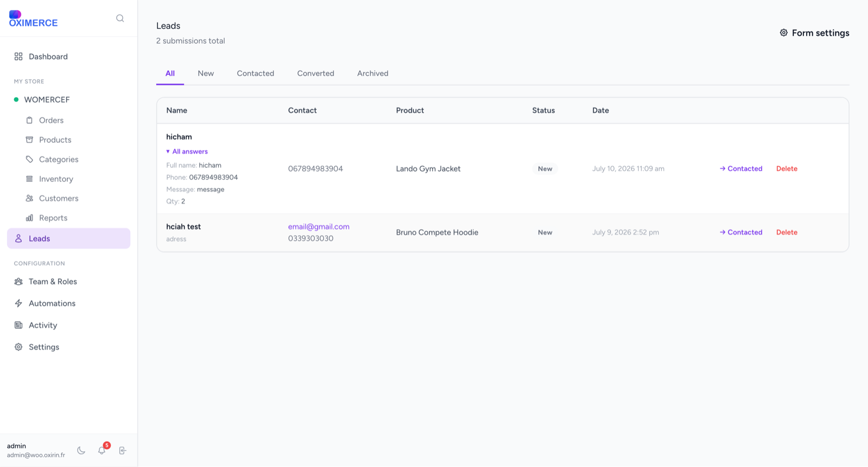Mark hicham lead as Contacted
The height and width of the screenshot is (467, 868).
[741, 169]
